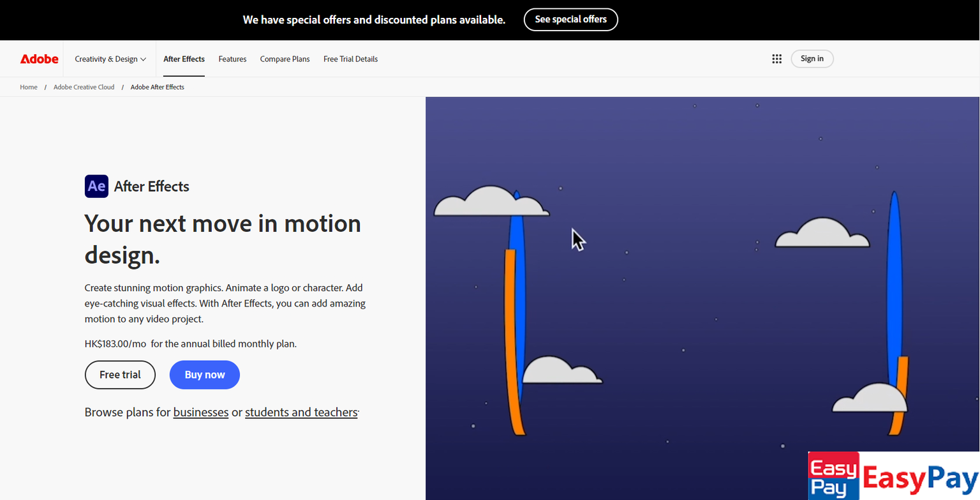Go to Compare Plans
Screen dimensions: 980x500
[285, 59]
